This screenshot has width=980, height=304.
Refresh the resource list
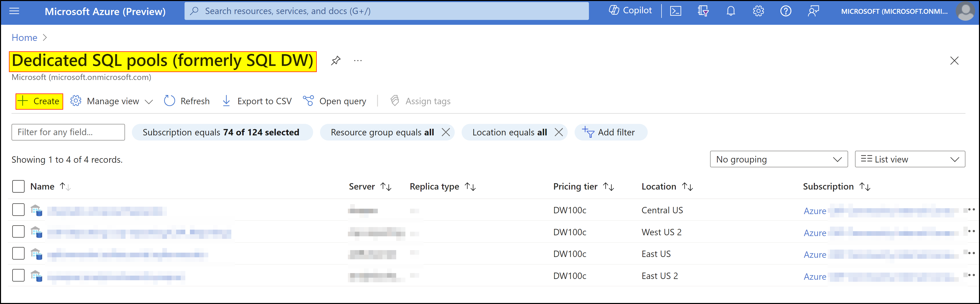click(187, 101)
